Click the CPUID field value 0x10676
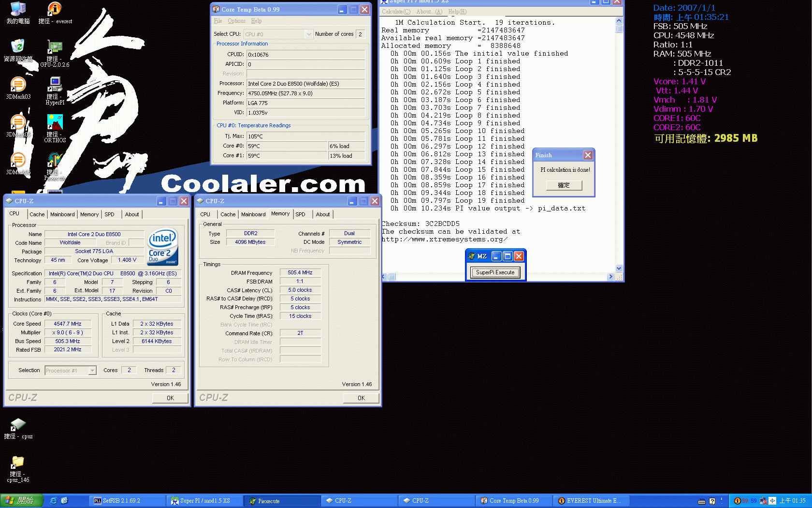Image resolution: width=812 pixels, height=508 pixels. (306, 55)
